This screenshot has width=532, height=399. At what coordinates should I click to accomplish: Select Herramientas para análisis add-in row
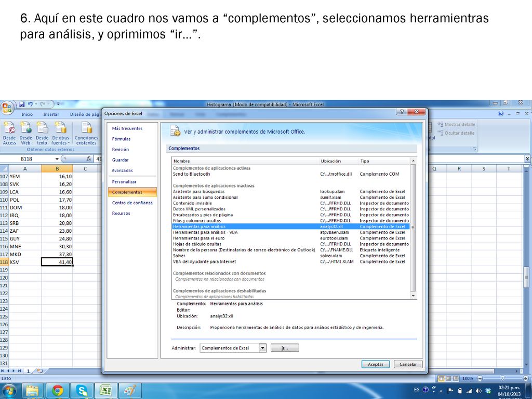[x=291, y=227]
